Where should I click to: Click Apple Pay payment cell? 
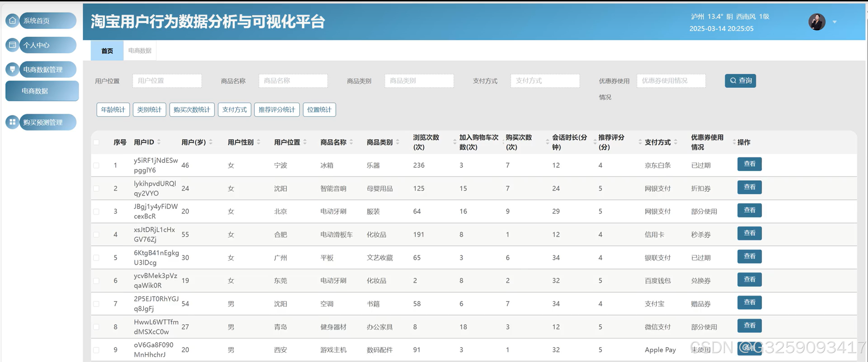point(660,350)
